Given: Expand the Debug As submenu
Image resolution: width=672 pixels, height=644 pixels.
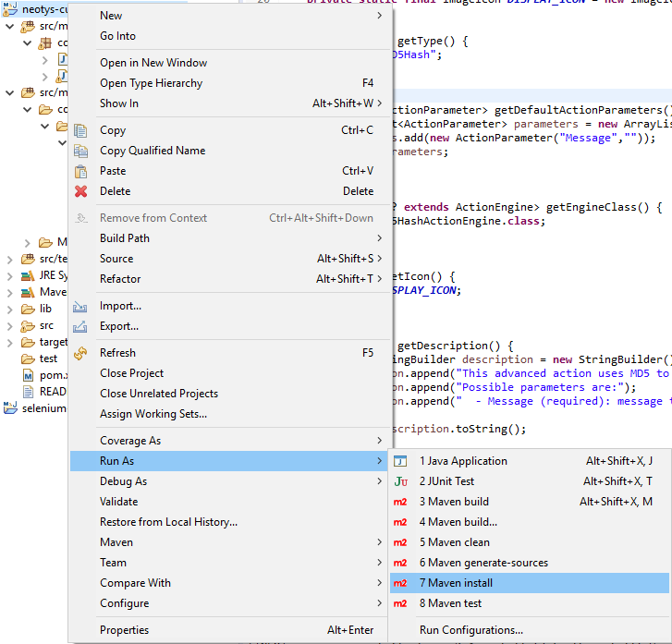Looking at the screenshot, I should [123, 481].
